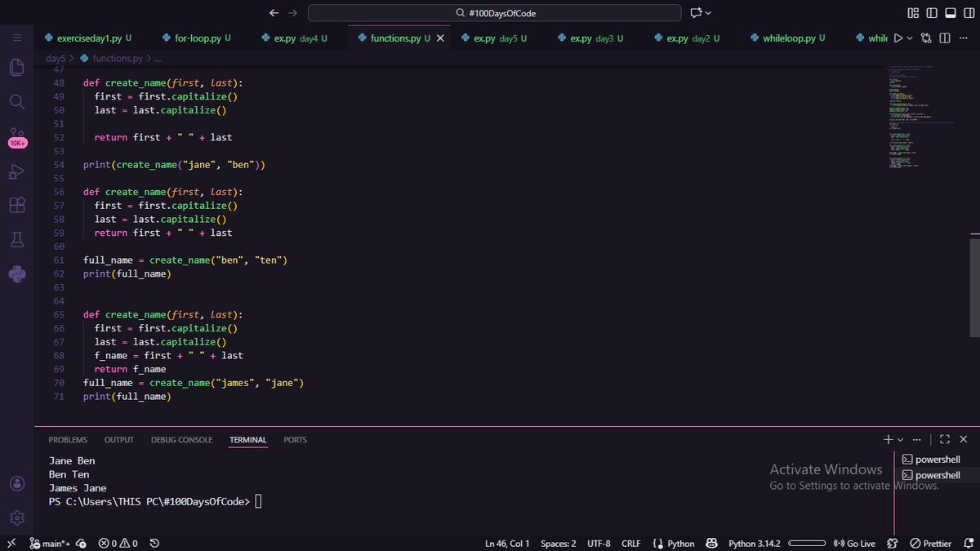
Task: Go back with the left arrow
Action: coord(274,13)
